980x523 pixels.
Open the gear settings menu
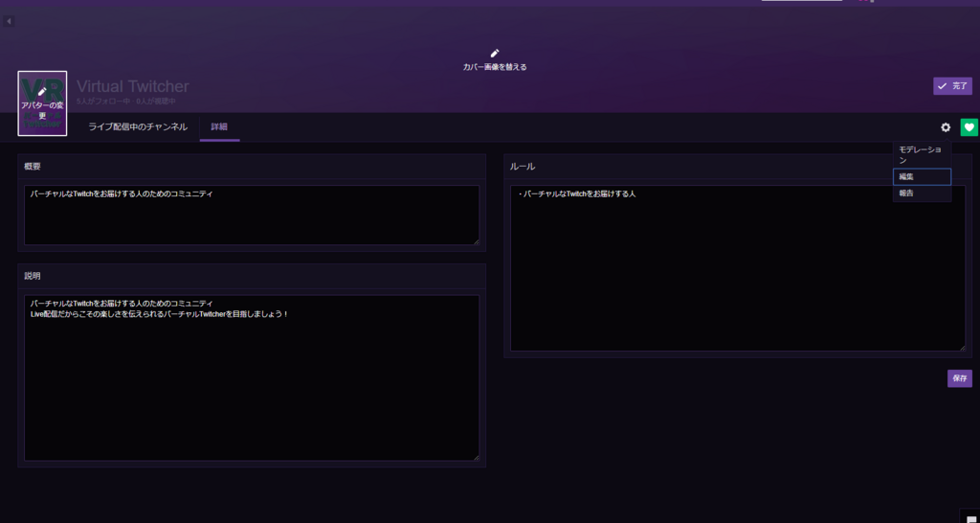tap(946, 127)
